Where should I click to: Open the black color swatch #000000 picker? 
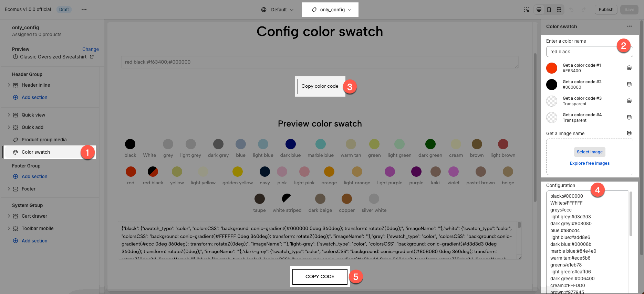pos(552,85)
